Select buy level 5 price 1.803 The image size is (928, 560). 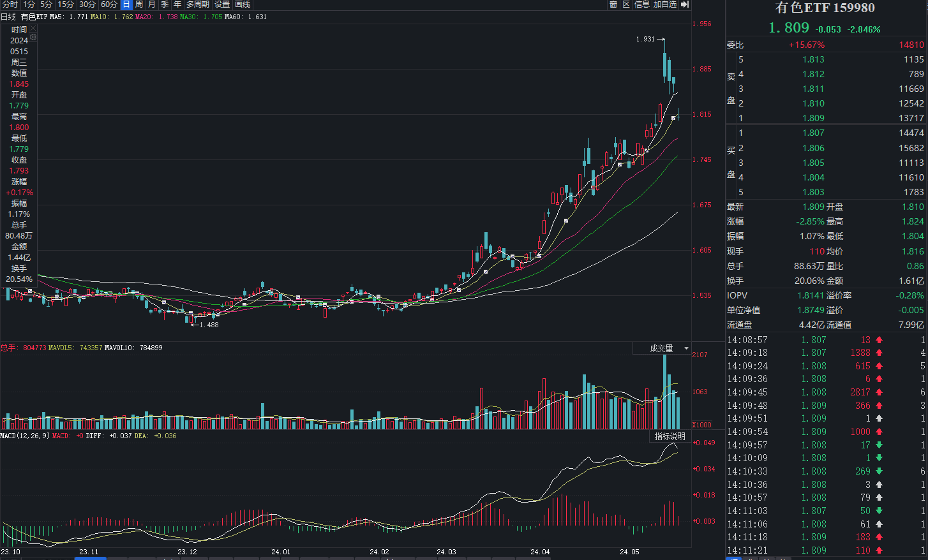(x=813, y=192)
